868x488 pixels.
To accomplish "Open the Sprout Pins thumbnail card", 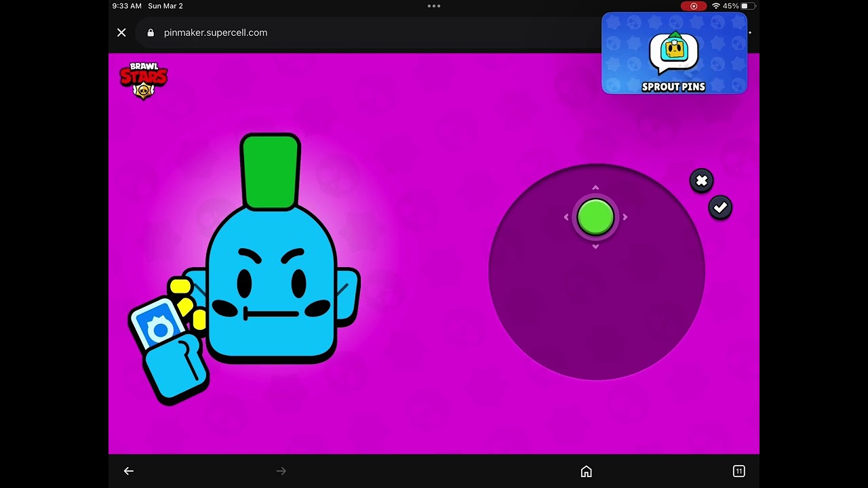I will point(674,53).
